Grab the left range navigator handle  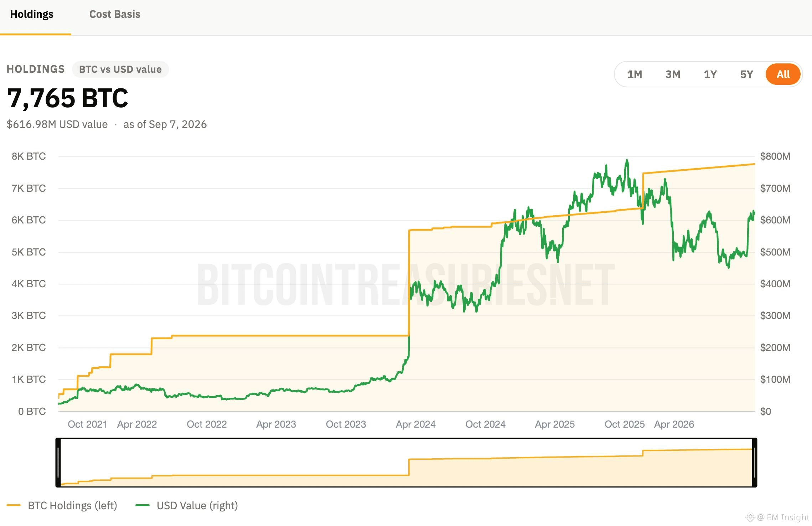click(58, 462)
